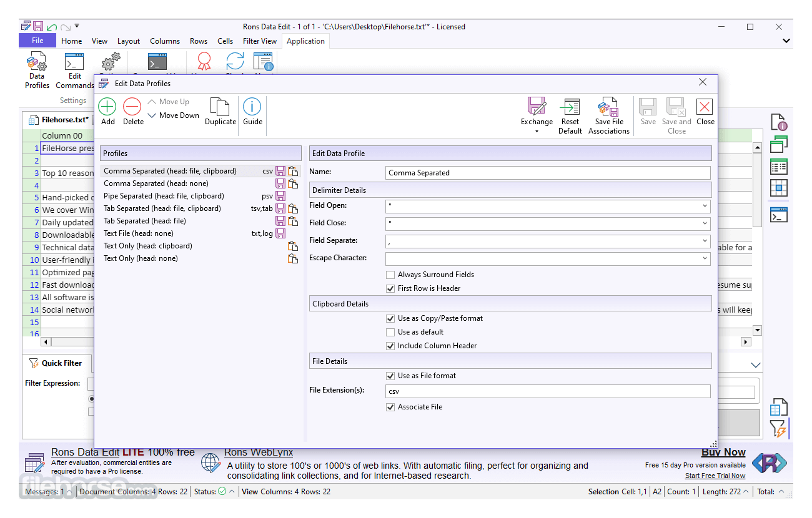Click the command window icon in the right sidebar
The image size is (812, 518).
[778, 215]
